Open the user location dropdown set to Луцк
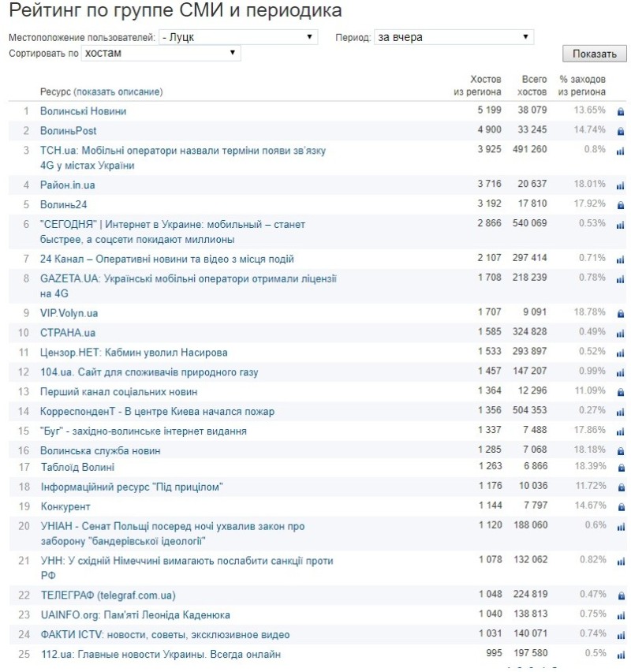Screen dimensions: 631x672 237,37
